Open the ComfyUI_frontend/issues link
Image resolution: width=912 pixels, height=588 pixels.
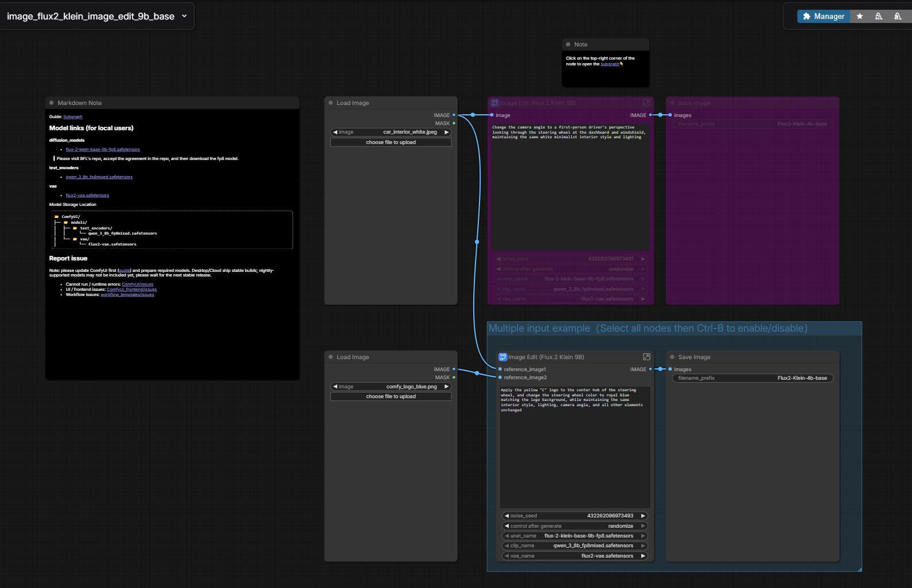[131, 290]
